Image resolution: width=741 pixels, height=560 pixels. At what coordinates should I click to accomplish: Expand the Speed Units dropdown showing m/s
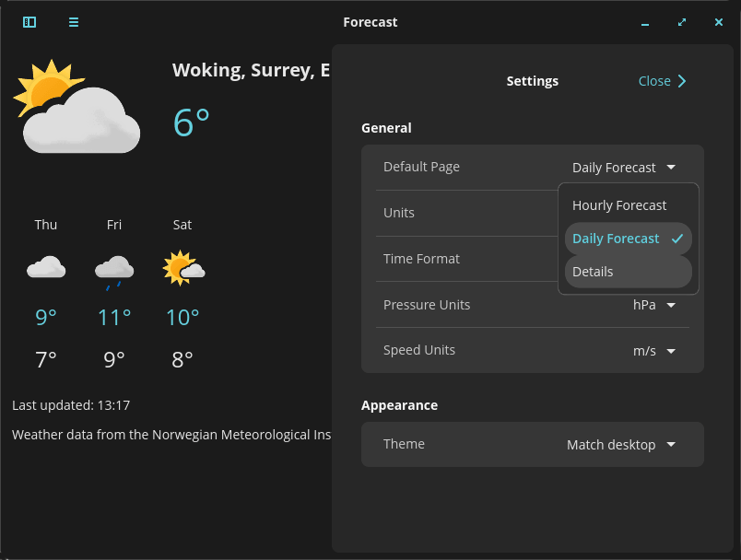pos(655,350)
